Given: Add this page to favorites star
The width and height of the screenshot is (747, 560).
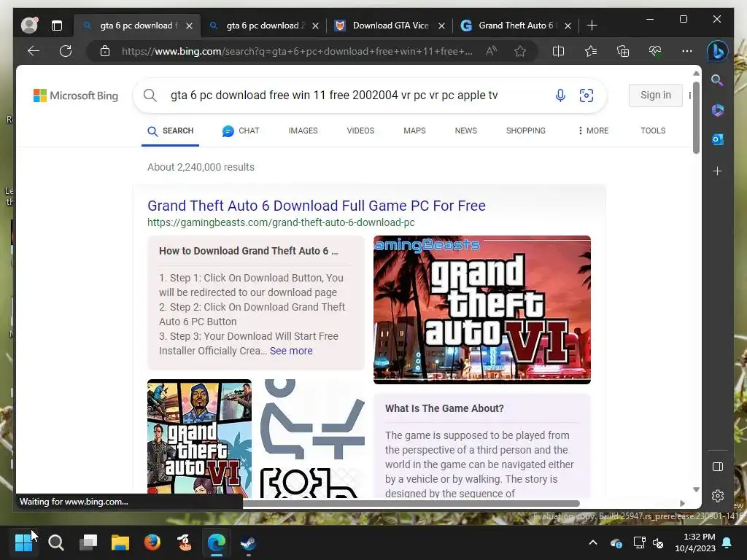Looking at the screenshot, I should tap(520, 51).
